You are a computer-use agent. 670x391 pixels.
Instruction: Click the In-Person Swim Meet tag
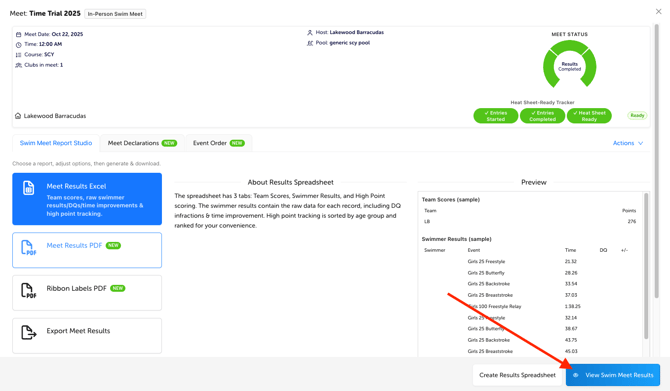pos(115,14)
